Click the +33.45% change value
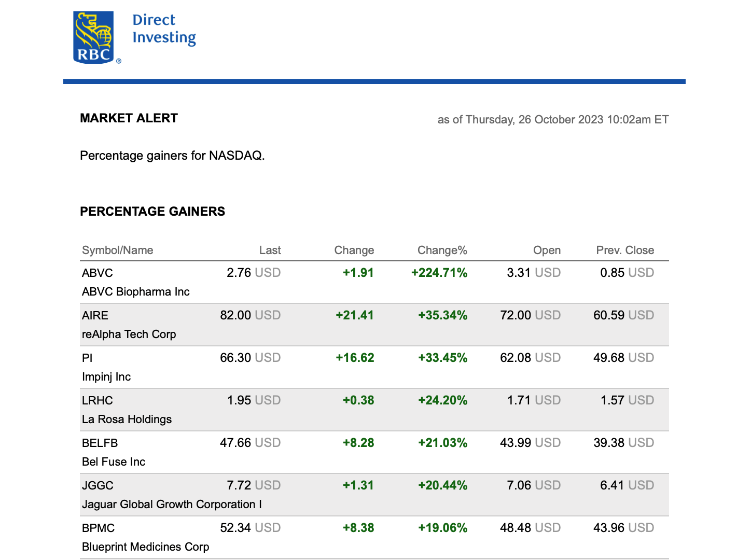The height and width of the screenshot is (560, 751). [443, 358]
